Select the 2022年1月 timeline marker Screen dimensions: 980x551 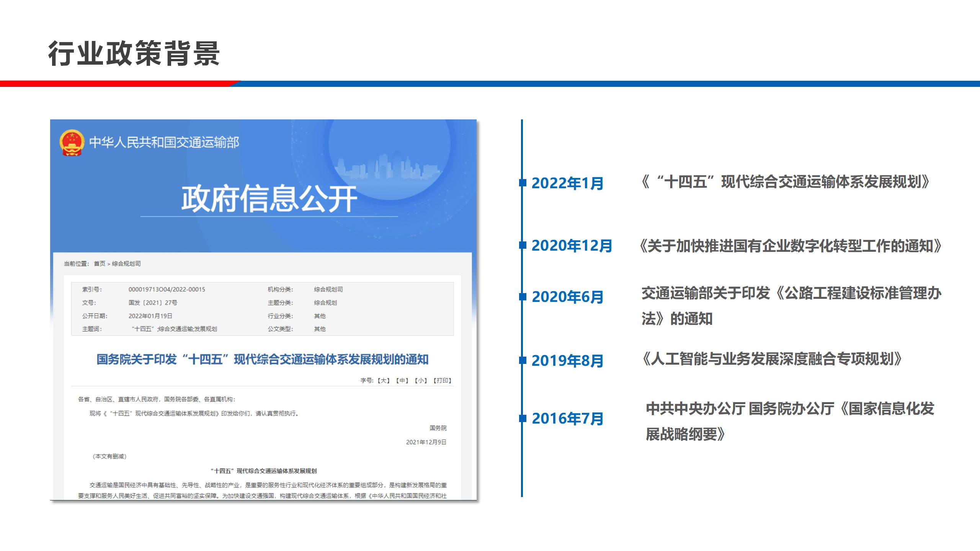click(523, 183)
